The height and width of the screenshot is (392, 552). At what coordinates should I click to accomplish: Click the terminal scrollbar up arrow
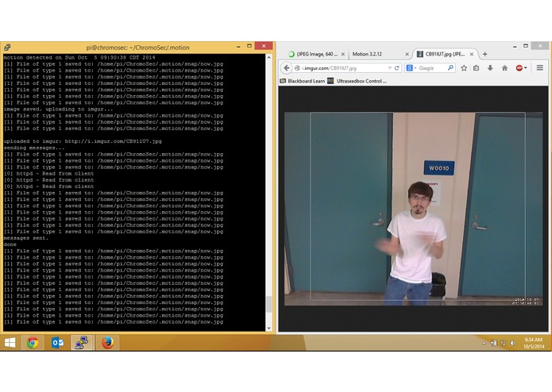click(x=269, y=57)
